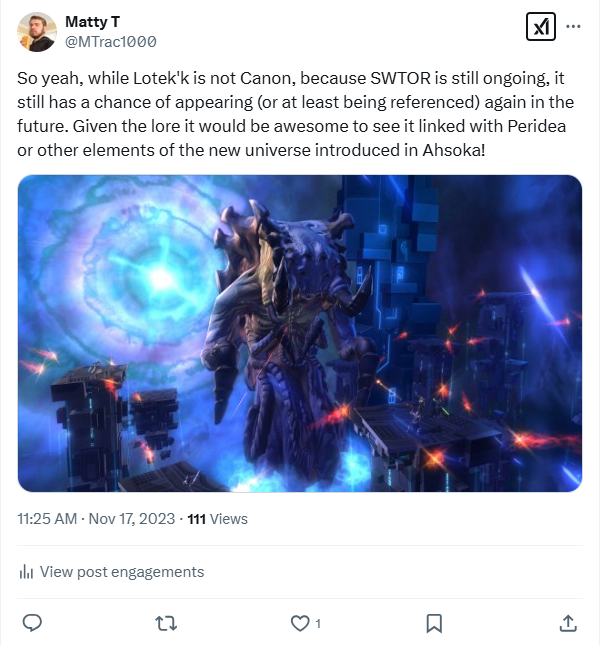Click the dark floating tower in the image
This screenshot has width=601, height=646.
(89, 424)
